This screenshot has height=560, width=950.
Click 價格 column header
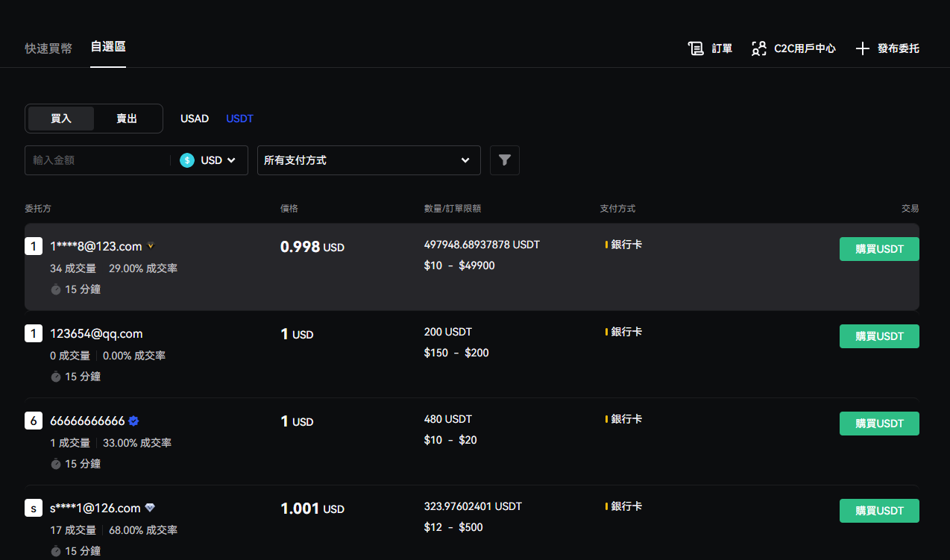point(289,209)
